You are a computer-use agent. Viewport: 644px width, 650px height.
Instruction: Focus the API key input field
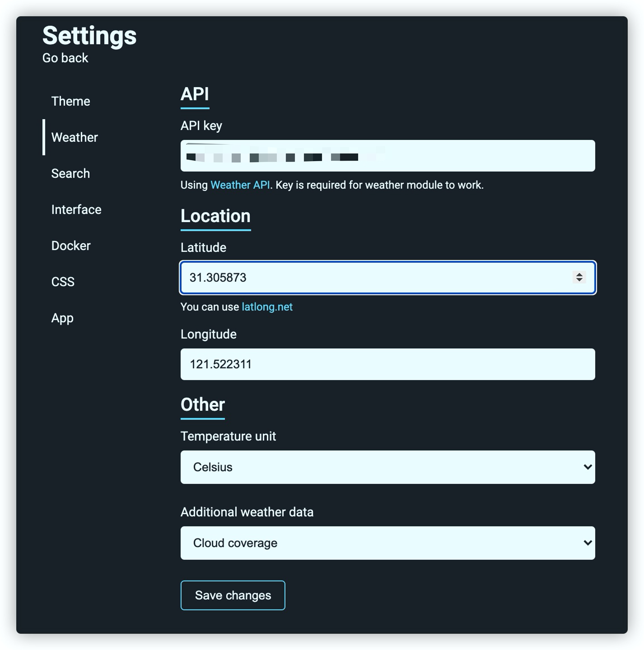(x=387, y=156)
